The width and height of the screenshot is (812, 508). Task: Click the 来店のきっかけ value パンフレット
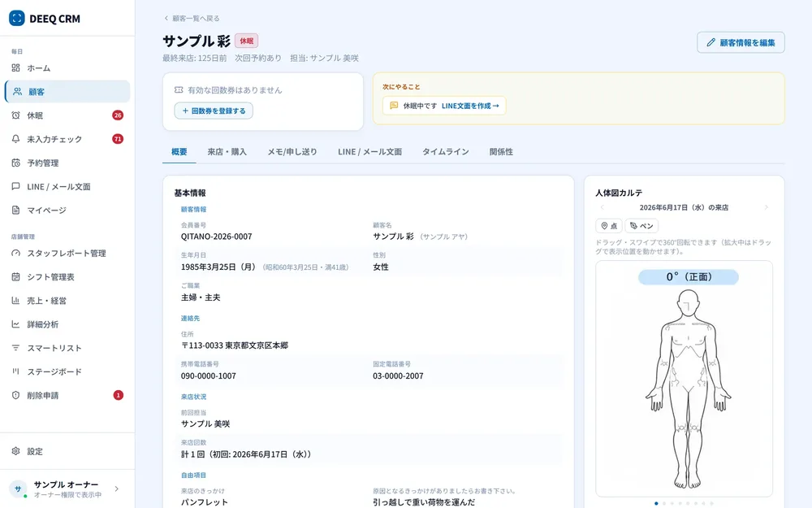point(204,501)
